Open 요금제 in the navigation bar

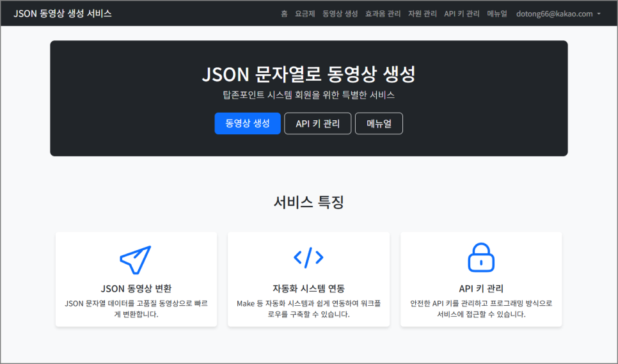305,14
